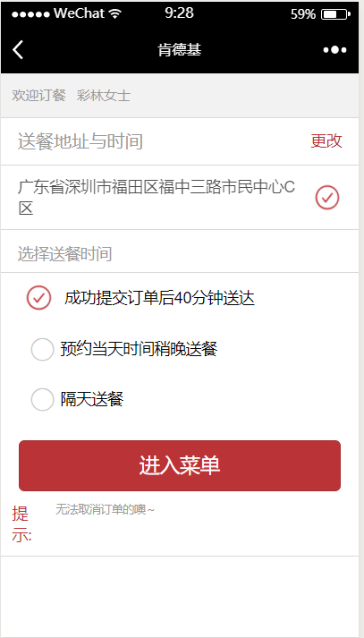Click the 选择送餐时间 section header
The height and width of the screenshot is (638, 364).
64,254
